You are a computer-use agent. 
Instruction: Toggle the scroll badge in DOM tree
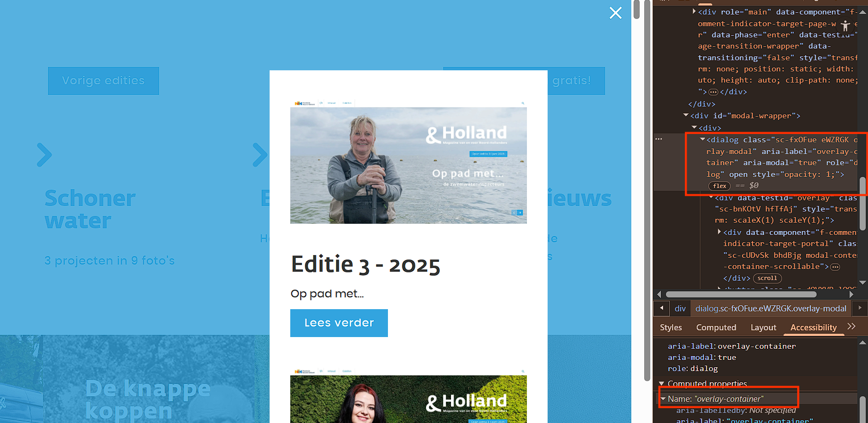click(767, 278)
